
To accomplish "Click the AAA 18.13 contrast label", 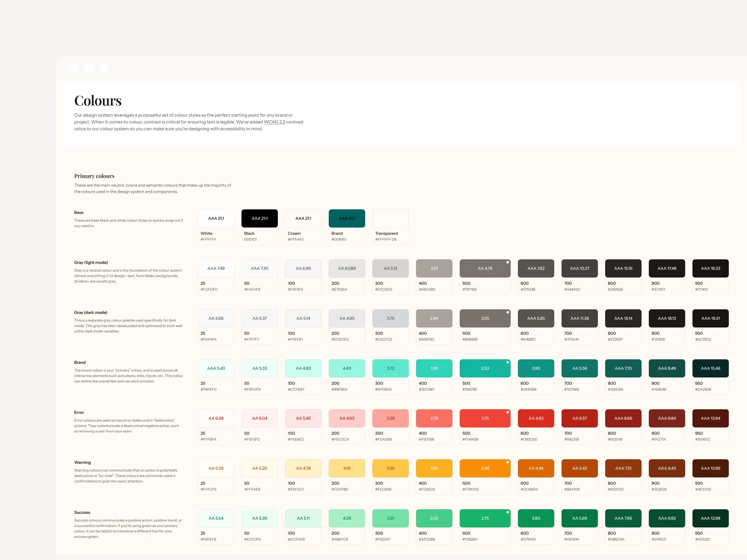I will [667, 318].
